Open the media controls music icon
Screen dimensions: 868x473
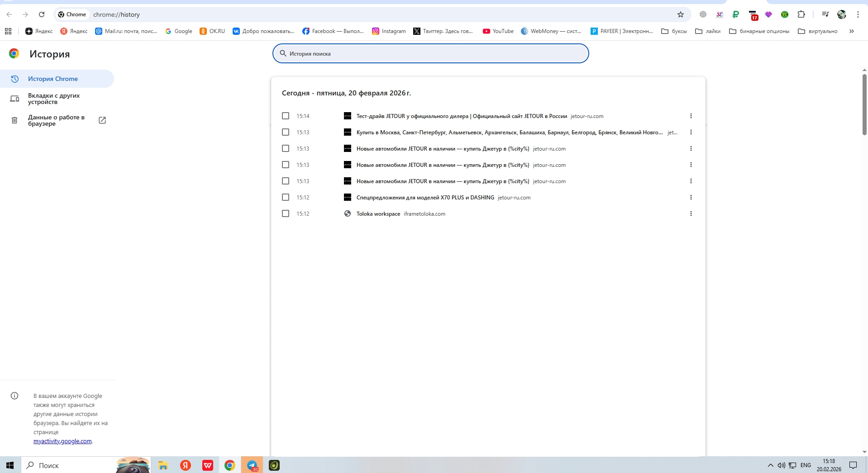[x=825, y=14]
